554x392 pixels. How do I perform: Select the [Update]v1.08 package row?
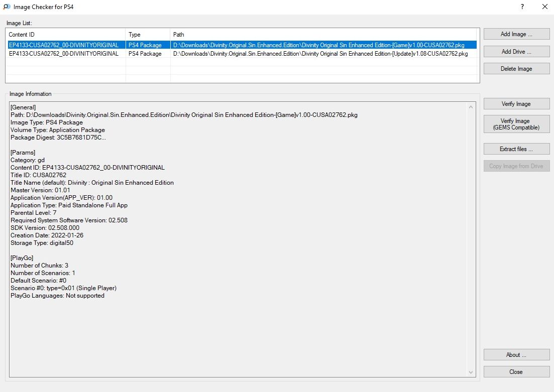tap(242, 54)
